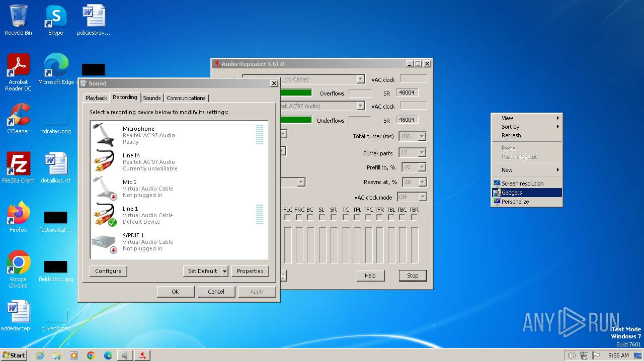Select the S/PDIF 1 device
The image size is (644, 362).
point(179,241)
